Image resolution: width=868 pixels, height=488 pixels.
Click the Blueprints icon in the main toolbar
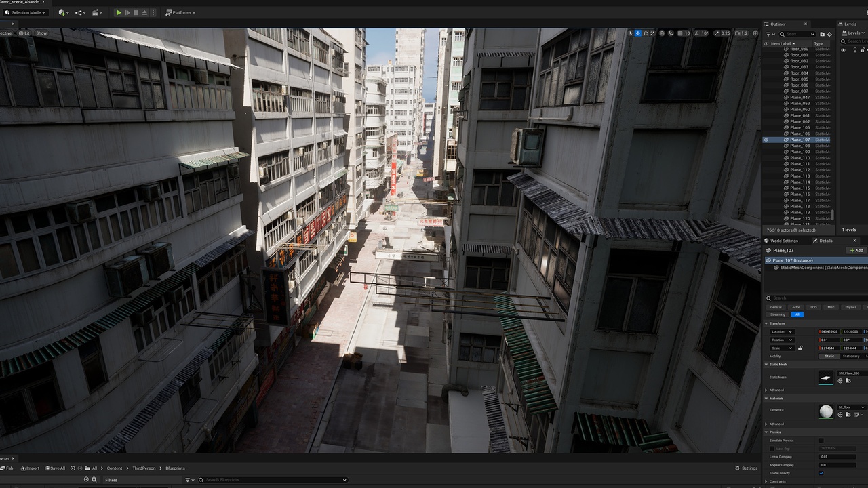pyautogui.click(x=79, y=12)
